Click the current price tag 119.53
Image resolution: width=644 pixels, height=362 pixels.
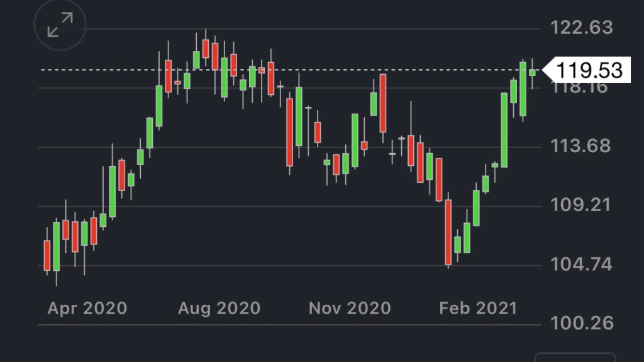587,70
